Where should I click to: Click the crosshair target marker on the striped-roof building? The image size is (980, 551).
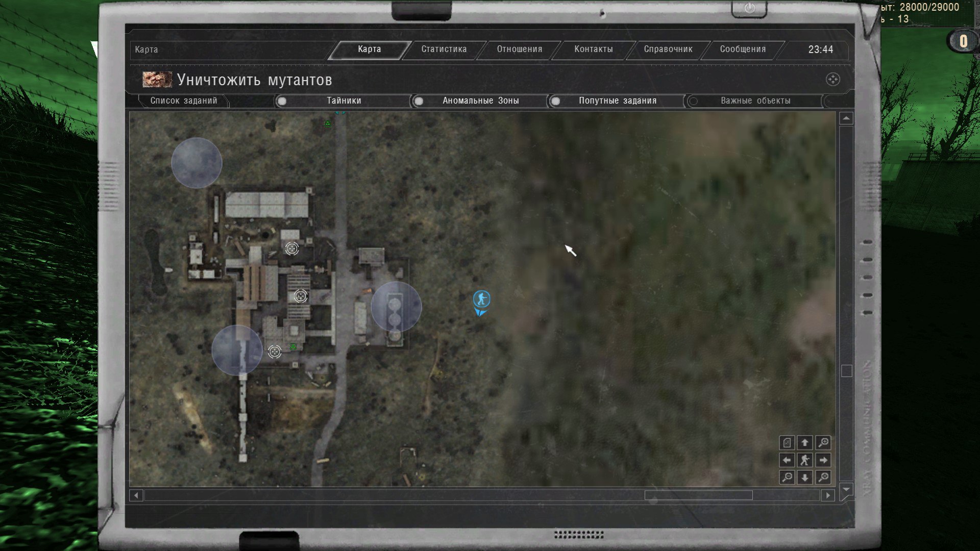click(x=301, y=296)
